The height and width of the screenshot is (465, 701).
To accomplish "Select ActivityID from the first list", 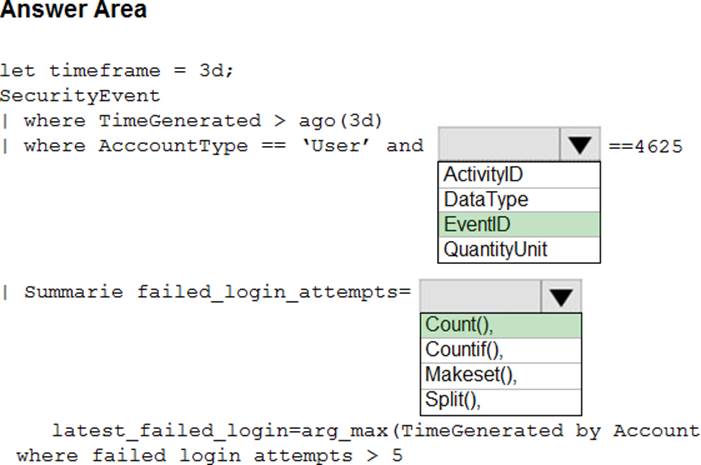I will [x=483, y=174].
